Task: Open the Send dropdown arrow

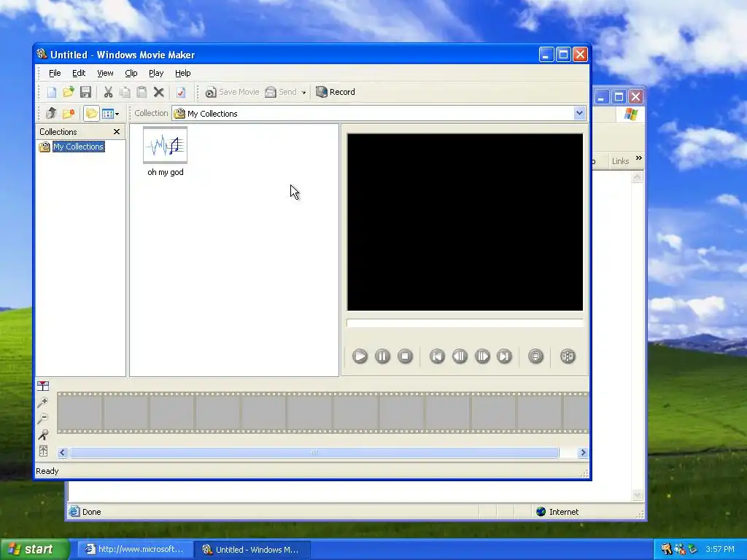Action: pos(303,93)
